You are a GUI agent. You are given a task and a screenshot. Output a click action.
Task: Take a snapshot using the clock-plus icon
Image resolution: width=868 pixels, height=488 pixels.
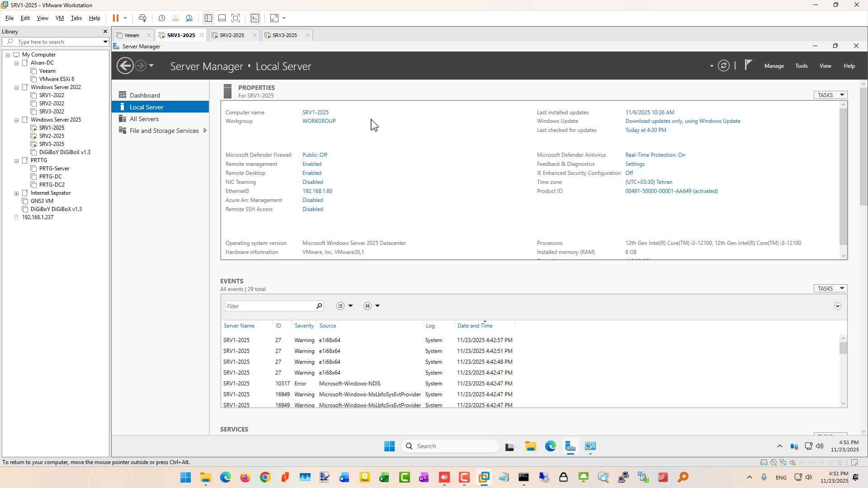(161, 18)
